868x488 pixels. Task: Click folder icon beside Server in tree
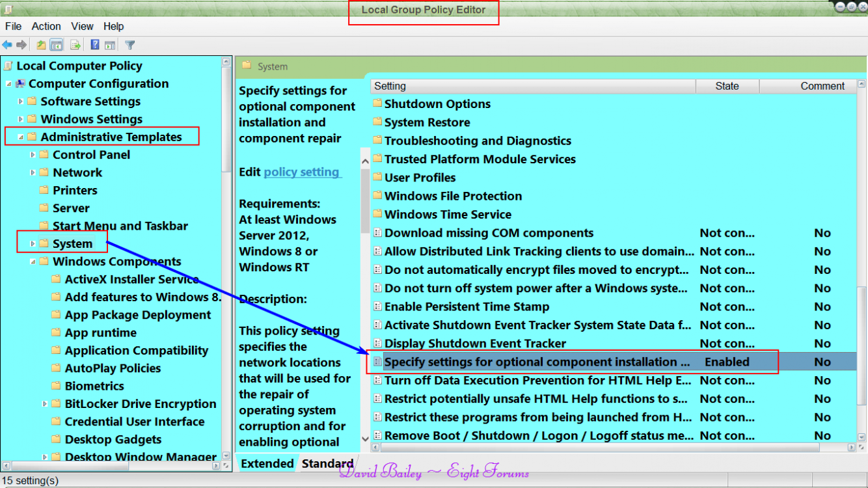click(44, 208)
